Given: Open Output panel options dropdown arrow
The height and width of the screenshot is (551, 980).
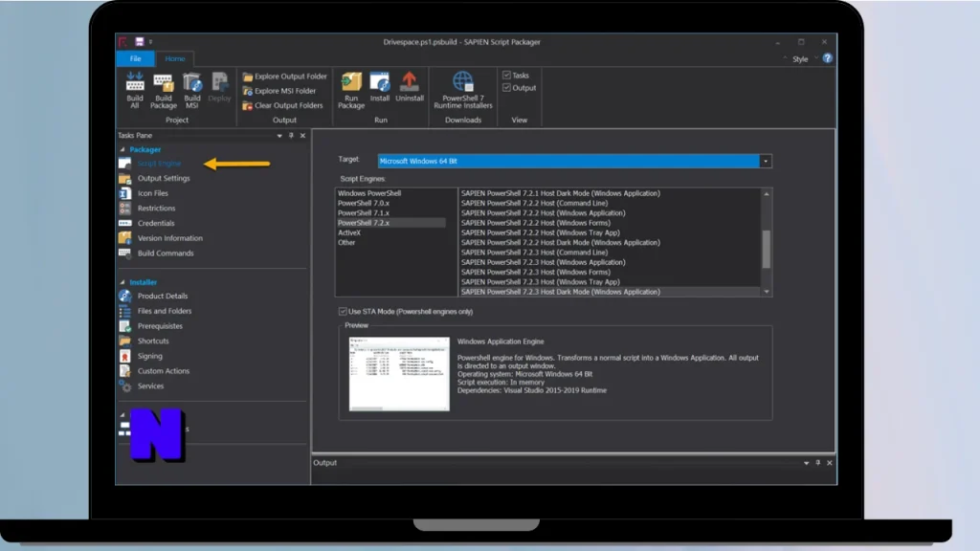Looking at the screenshot, I should point(806,463).
